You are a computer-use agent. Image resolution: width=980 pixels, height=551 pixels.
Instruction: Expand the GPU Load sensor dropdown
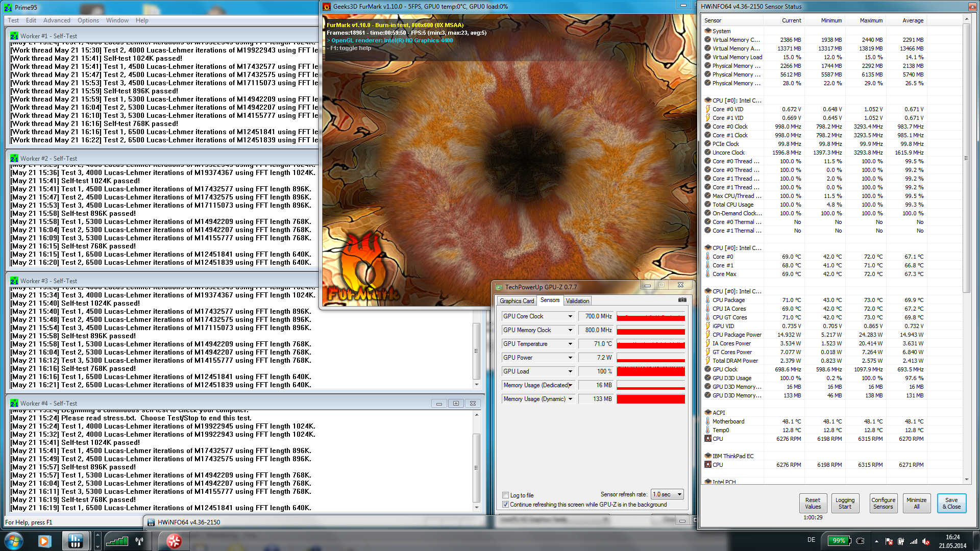pyautogui.click(x=570, y=371)
